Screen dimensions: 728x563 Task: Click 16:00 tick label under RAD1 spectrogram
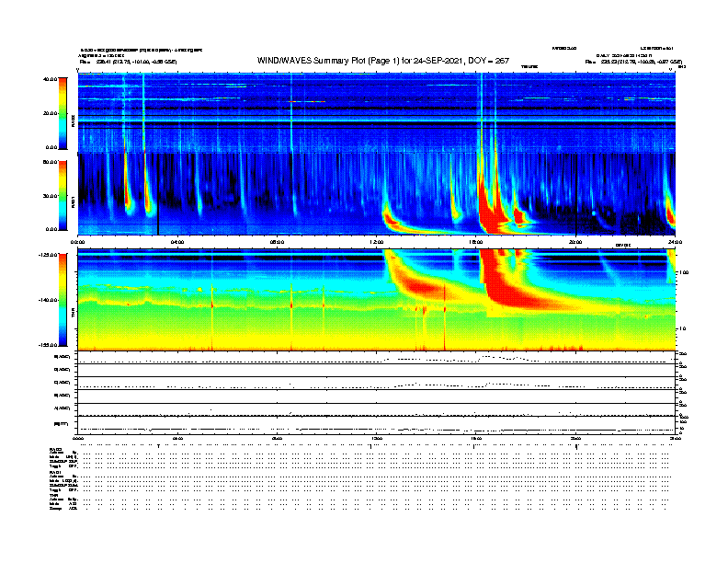[476, 242]
